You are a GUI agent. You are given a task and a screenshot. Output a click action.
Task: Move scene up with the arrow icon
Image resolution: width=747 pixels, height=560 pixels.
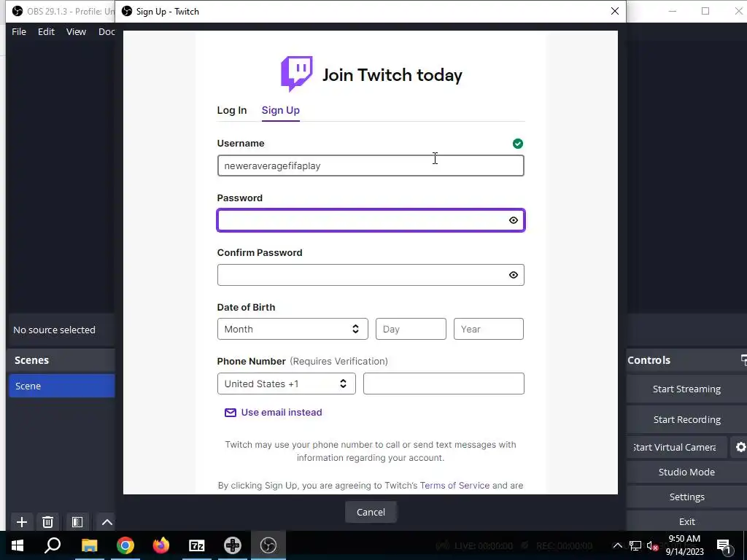tap(107, 522)
